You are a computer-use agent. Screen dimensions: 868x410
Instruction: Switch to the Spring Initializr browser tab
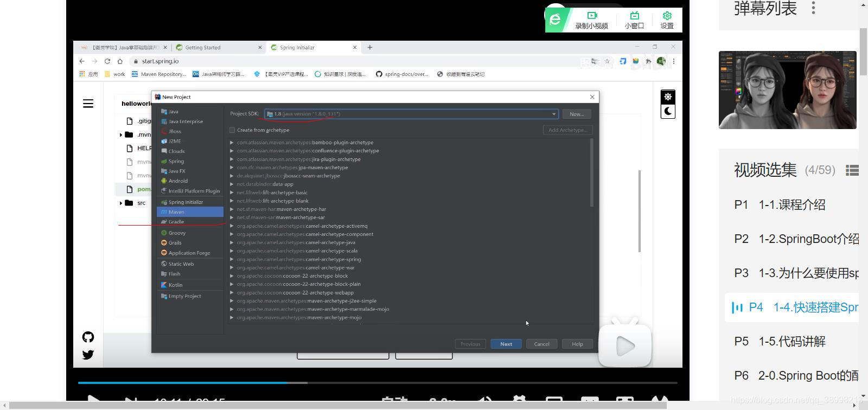click(313, 47)
